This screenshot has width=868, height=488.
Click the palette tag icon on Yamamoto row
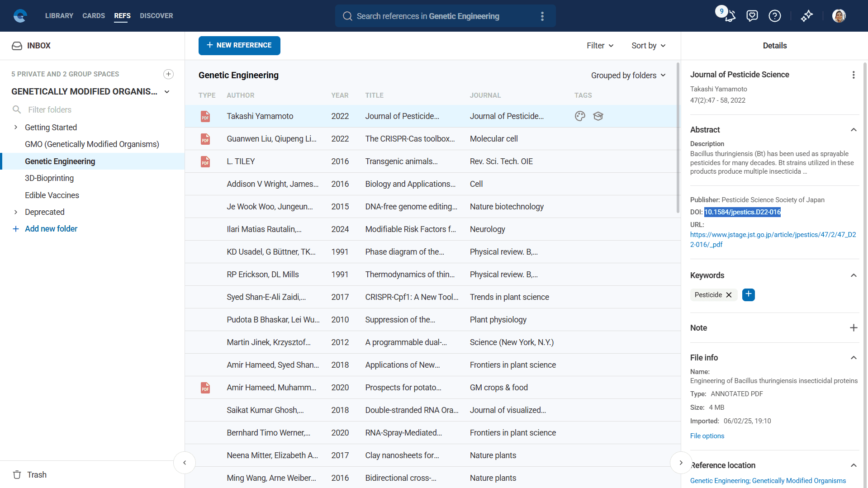tap(580, 116)
